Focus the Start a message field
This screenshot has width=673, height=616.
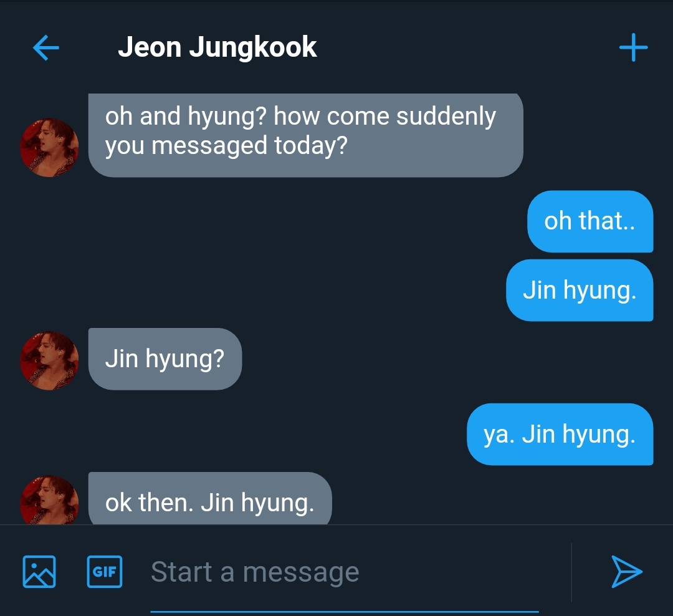[345, 572]
